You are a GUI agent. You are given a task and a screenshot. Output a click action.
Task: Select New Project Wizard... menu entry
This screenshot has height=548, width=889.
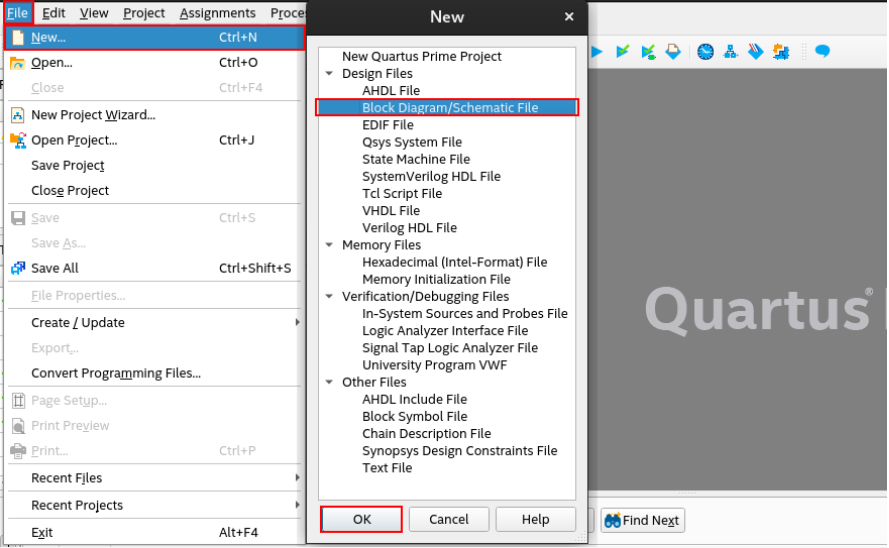[x=154, y=115]
